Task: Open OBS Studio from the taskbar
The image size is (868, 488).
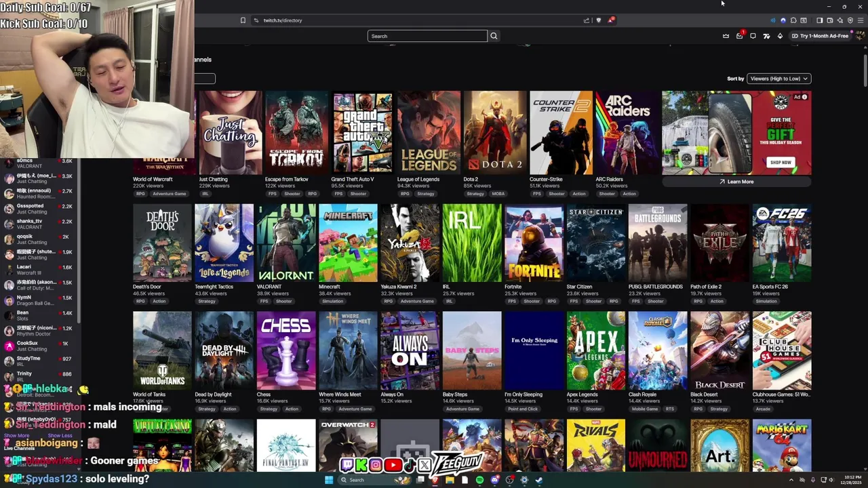Action: coord(509,480)
